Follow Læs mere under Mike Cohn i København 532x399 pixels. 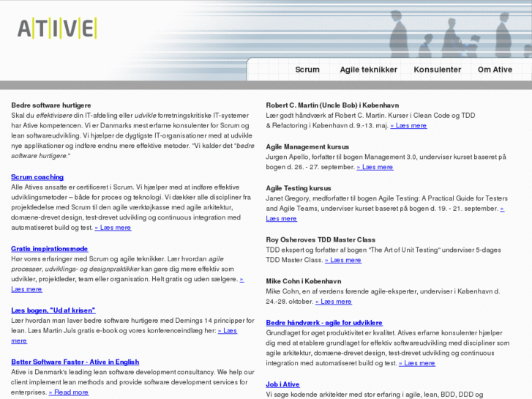coord(334,302)
